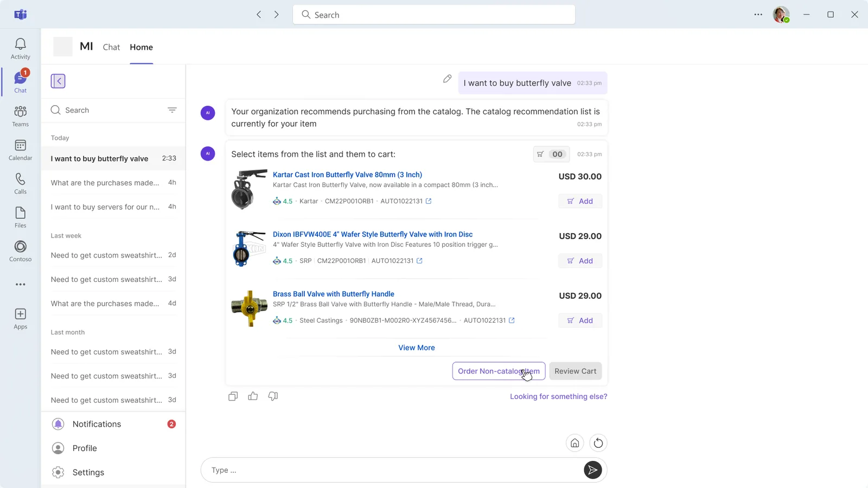Navigate back with left chevron
This screenshot has height=488, width=868.
259,15
